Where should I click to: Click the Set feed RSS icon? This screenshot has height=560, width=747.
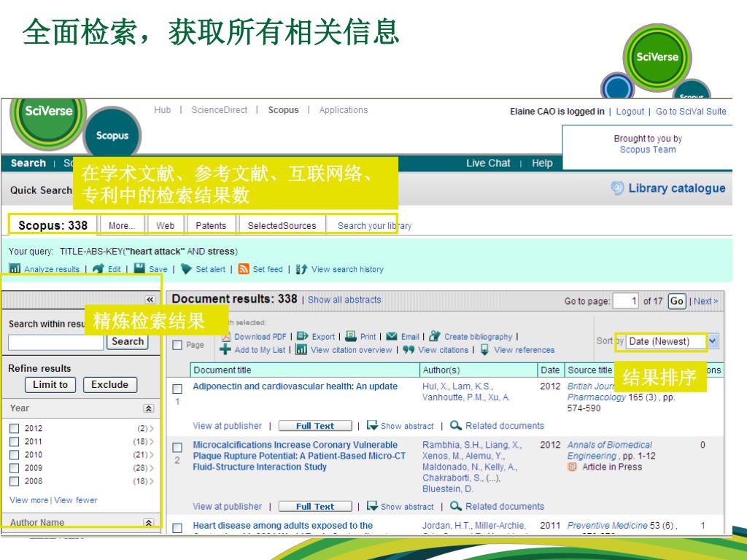[244, 269]
